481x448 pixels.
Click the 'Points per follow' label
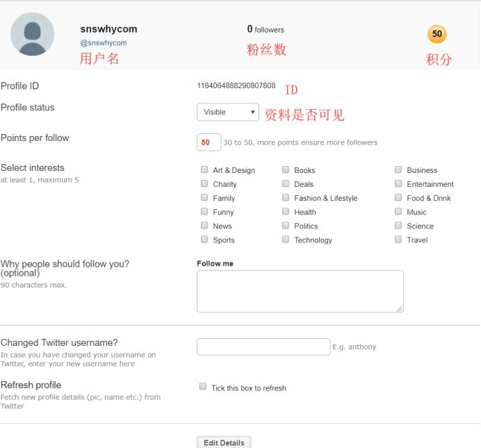(35, 138)
